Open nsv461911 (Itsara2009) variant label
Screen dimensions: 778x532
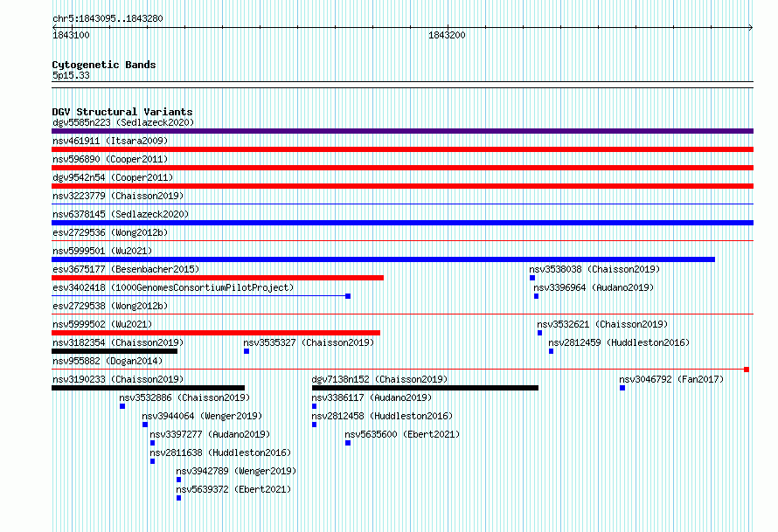pyautogui.click(x=110, y=141)
